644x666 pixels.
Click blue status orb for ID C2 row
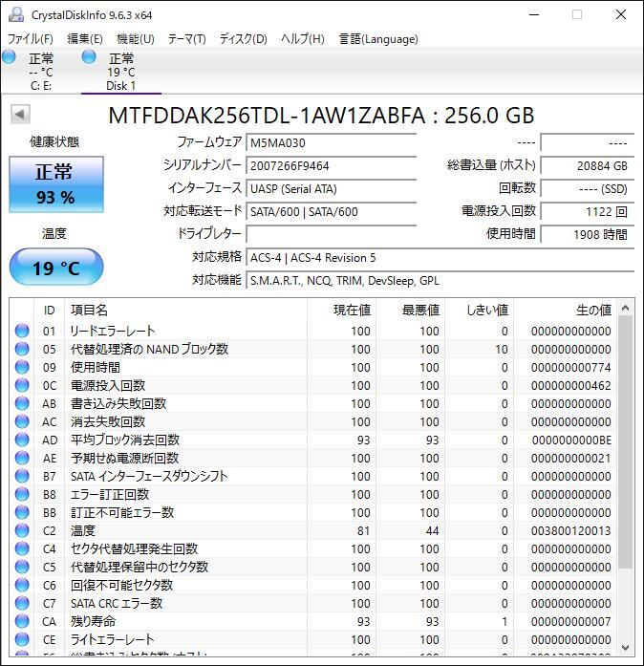(x=22, y=530)
